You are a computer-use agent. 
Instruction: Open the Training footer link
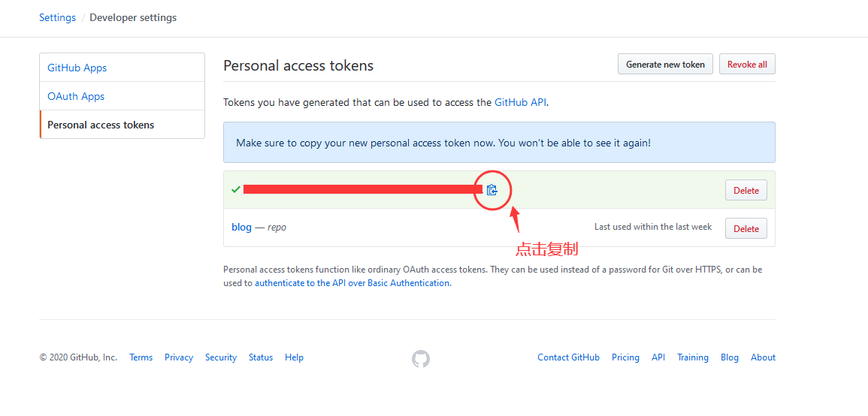point(693,357)
